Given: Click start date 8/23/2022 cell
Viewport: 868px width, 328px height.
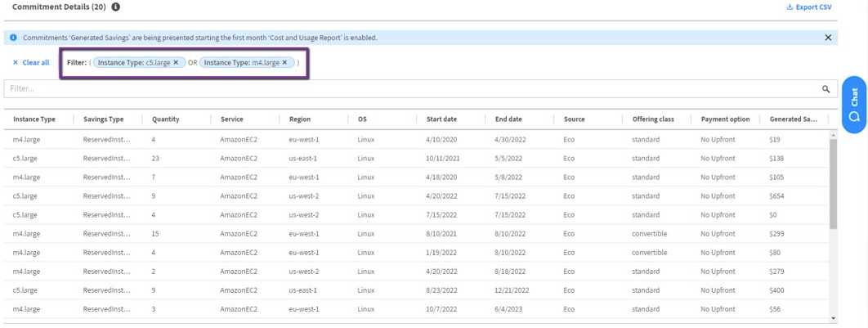Looking at the screenshot, I should point(441,290).
